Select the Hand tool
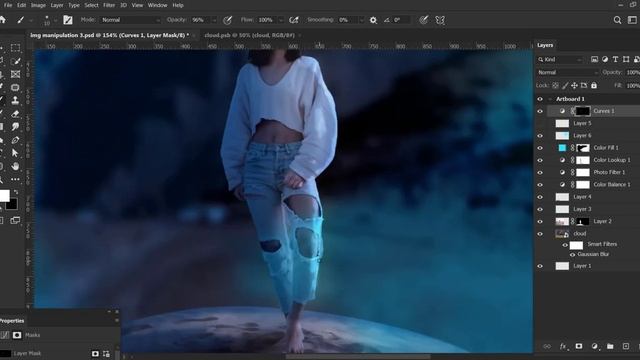The width and height of the screenshot is (640, 360). [x=16, y=166]
